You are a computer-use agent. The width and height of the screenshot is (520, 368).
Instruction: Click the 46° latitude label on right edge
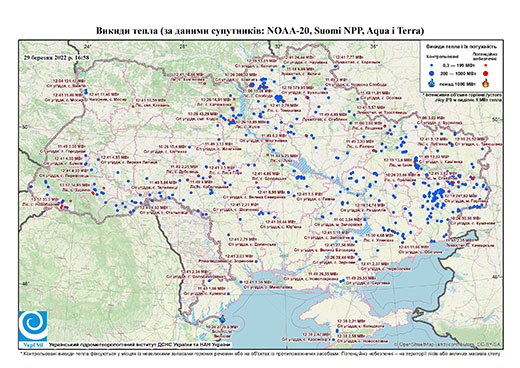point(497,276)
